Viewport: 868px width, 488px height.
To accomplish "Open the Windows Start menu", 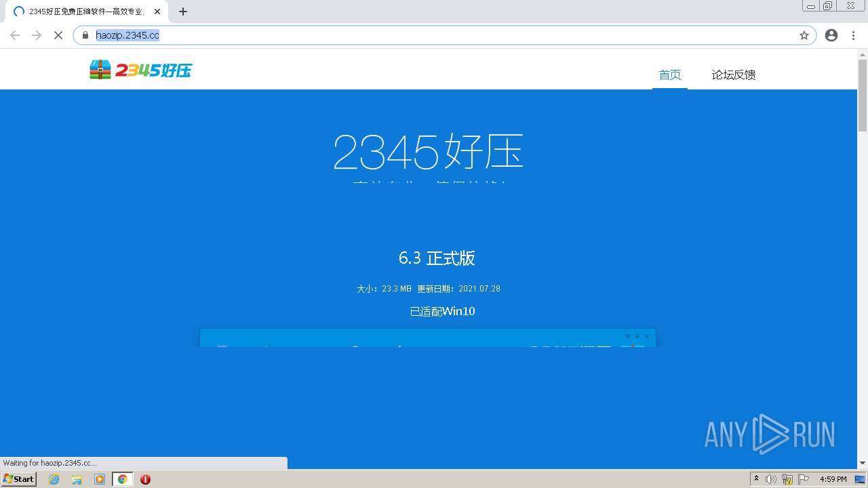I will click(x=19, y=479).
